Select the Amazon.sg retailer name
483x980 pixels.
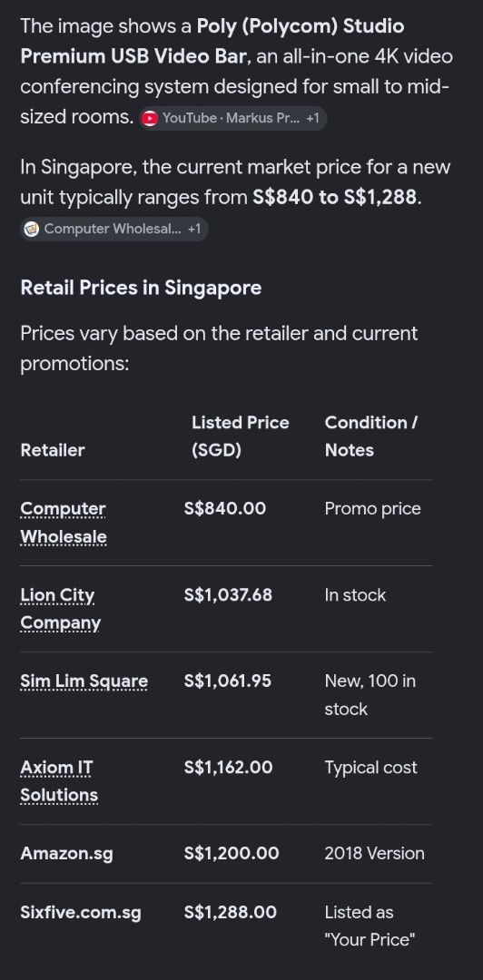(66, 854)
